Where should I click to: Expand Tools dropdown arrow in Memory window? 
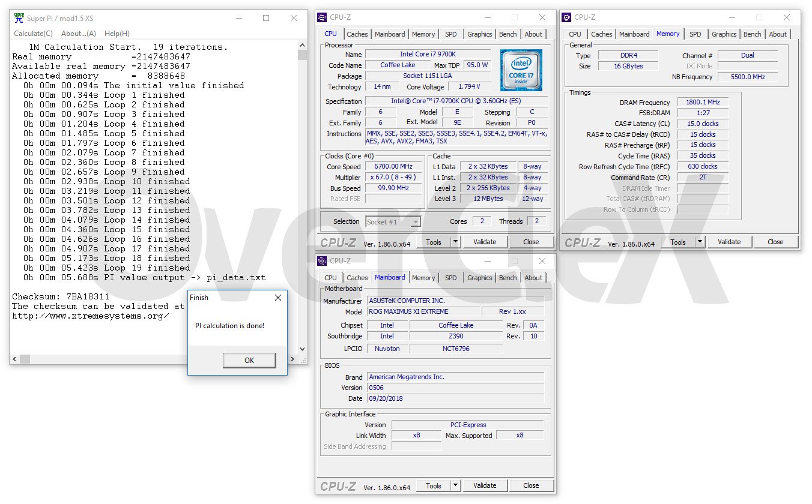(700, 242)
